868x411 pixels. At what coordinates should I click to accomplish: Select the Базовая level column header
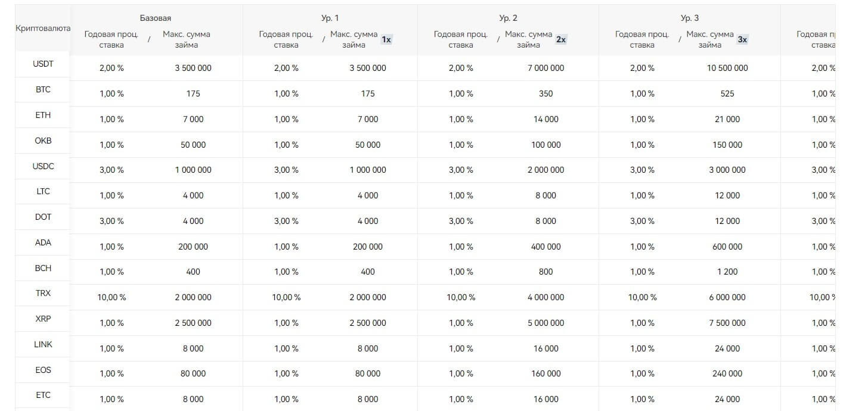coord(156,18)
